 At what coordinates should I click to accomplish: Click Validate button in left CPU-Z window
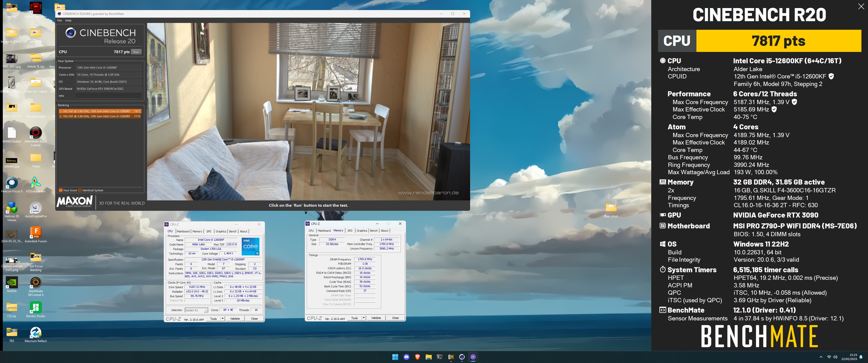point(235,319)
